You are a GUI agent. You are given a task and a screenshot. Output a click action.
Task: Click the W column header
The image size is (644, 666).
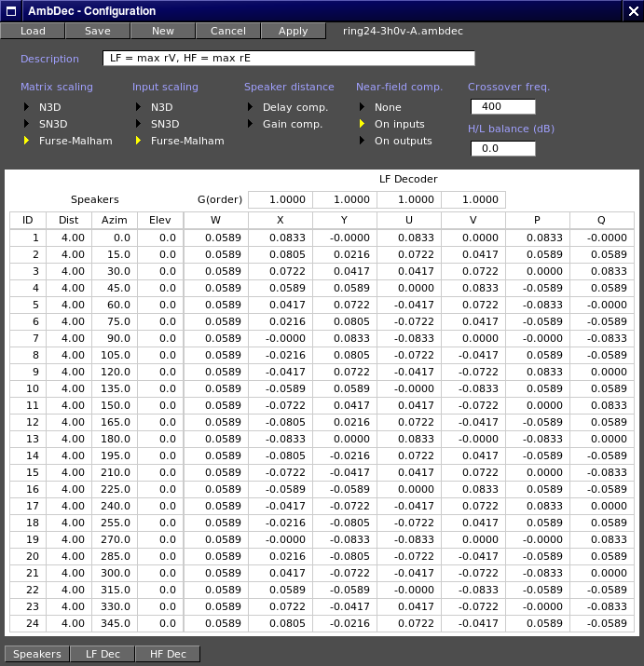pyautogui.click(x=216, y=220)
